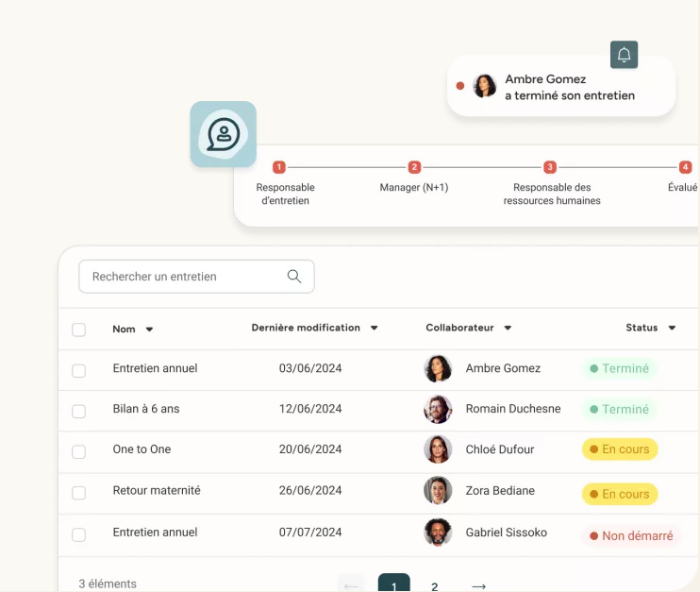Open the Dernière modification sort dropdown
The height and width of the screenshot is (592, 700).
click(x=374, y=329)
